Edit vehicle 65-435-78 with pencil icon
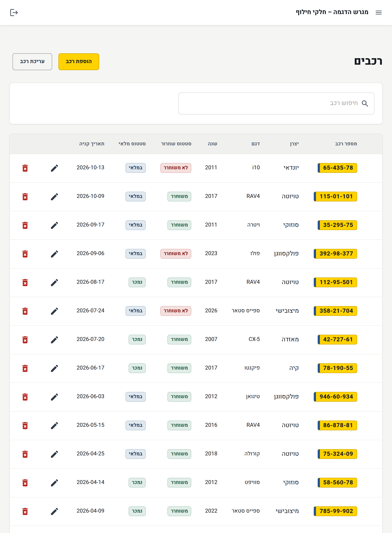 pyautogui.click(x=54, y=168)
